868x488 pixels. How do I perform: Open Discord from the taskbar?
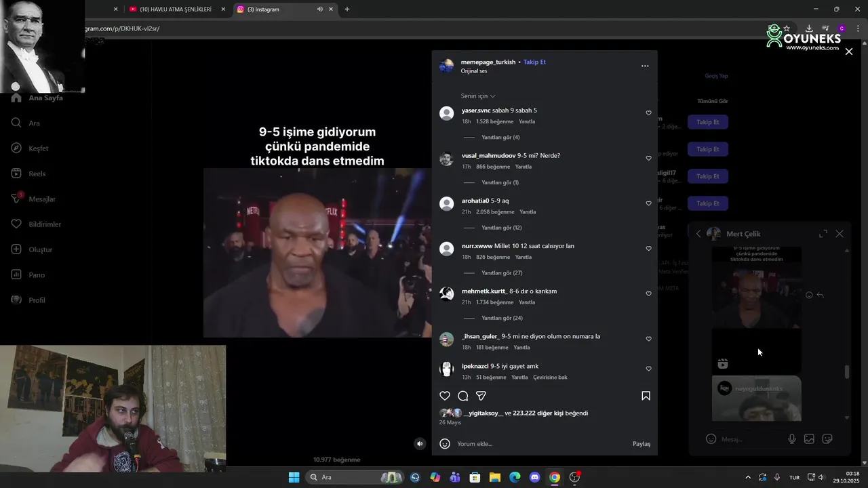534,477
